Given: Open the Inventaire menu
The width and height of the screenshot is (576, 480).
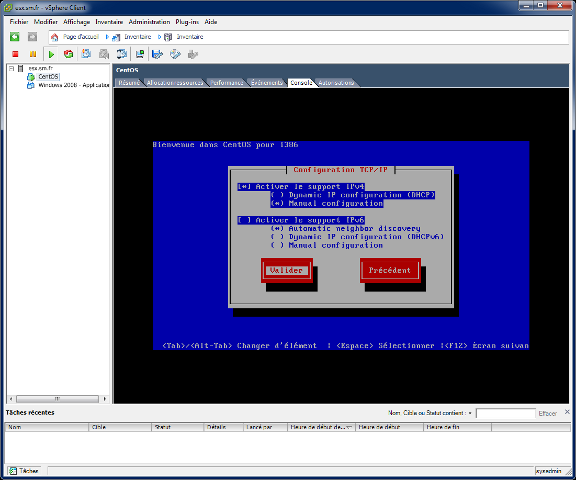Looking at the screenshot, I should [x=109, y=22].
